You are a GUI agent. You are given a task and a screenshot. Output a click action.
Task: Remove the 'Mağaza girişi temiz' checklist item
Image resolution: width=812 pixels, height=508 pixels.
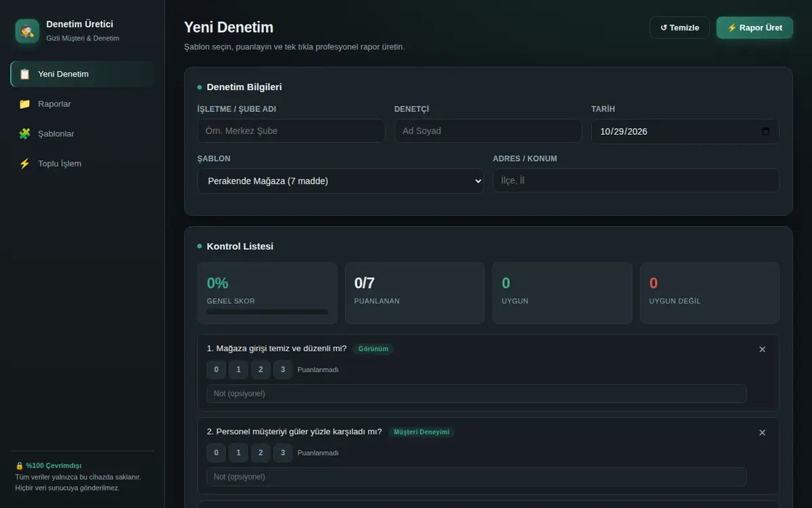pyautogui.click(x=762, y=350)
